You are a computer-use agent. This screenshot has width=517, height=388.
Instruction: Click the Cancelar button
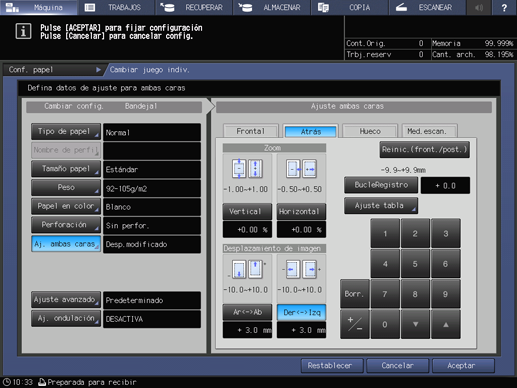pyautogui.click(x=397, y=366)
